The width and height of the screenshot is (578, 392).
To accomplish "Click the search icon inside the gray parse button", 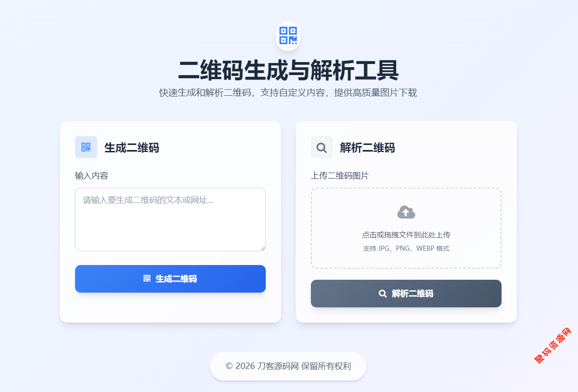I will pos(382,294).
